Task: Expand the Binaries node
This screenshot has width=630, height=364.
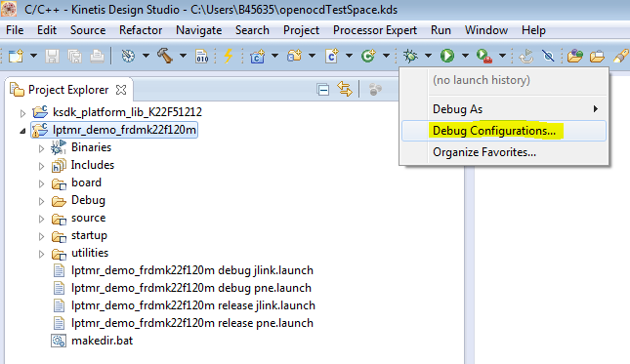Action: pos(41,148)
